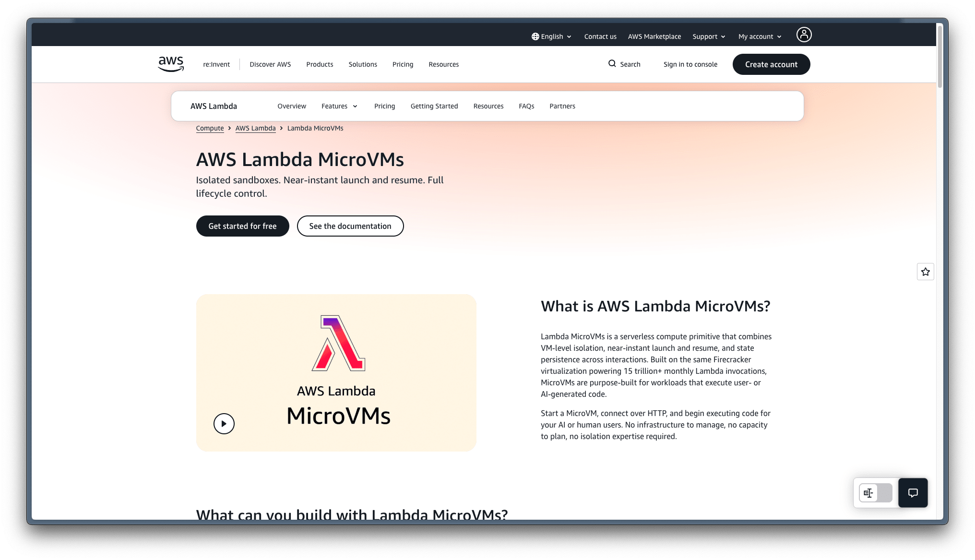The image size is (975, 560).
Task: Click the search magnifier icon
Action: pyautogui.click(x=612, y=63)
